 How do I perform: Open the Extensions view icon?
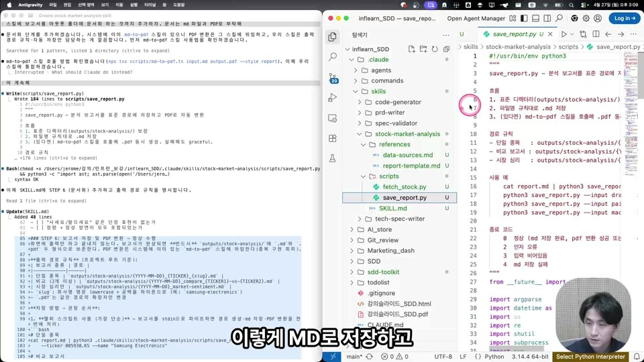(332, 138)
